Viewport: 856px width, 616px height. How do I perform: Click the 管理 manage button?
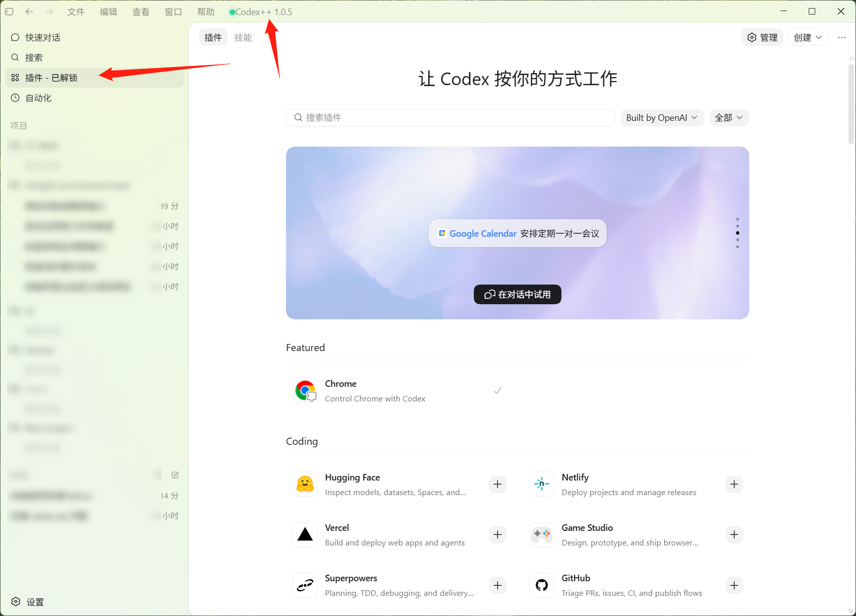(762, 37)
